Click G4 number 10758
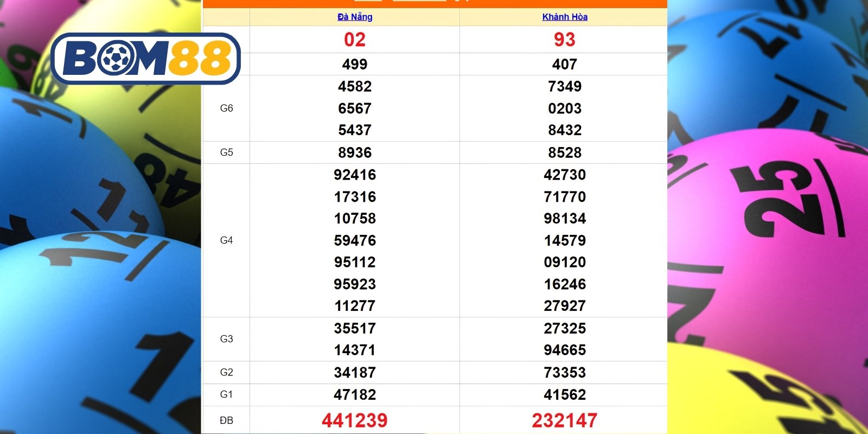Image resolution: width=868 pixels, height=434 pixels. click(355, 219)
